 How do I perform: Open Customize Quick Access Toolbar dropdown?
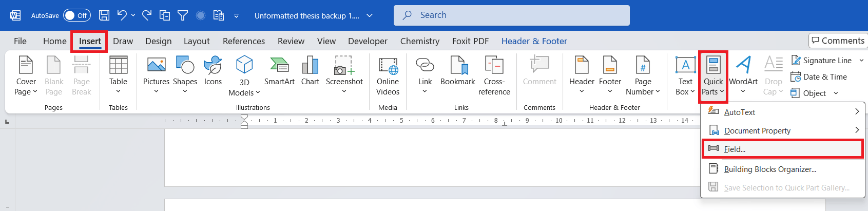coord(236,16)
